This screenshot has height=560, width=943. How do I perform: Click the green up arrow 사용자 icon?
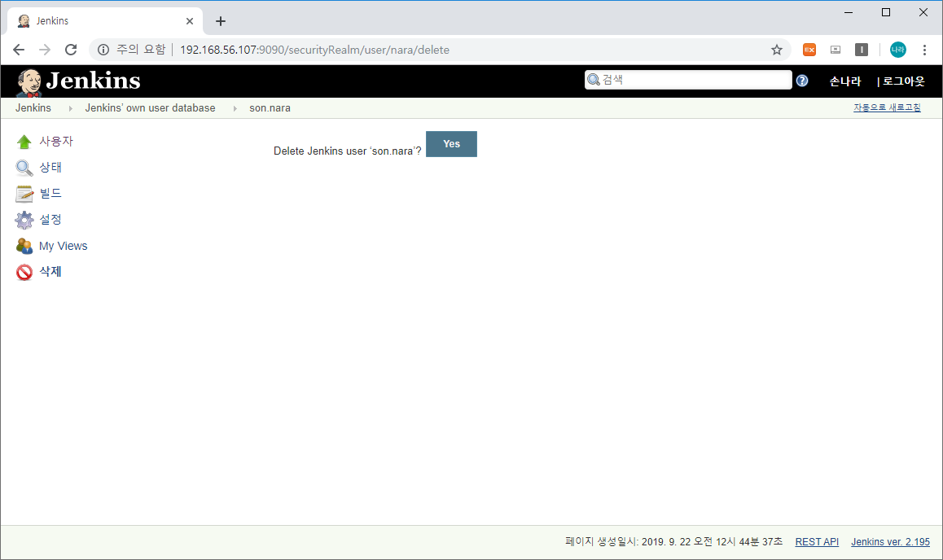pyautogui.click(x=24, y=142)
